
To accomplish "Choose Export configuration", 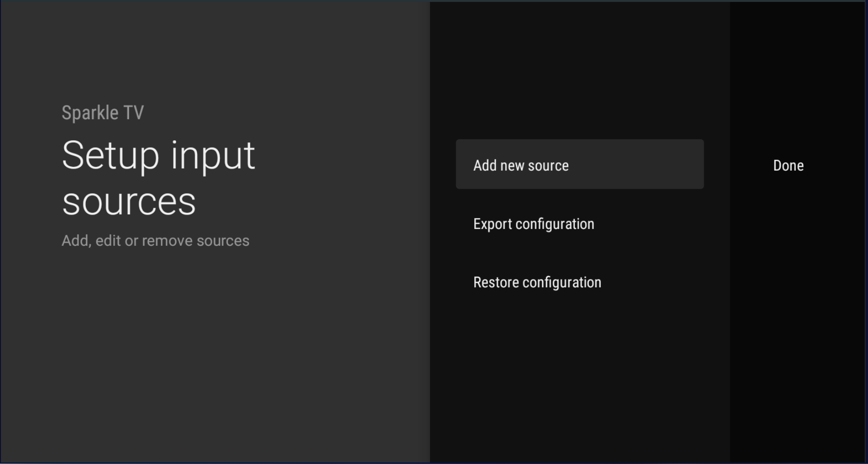I will (x=534, y=224).
